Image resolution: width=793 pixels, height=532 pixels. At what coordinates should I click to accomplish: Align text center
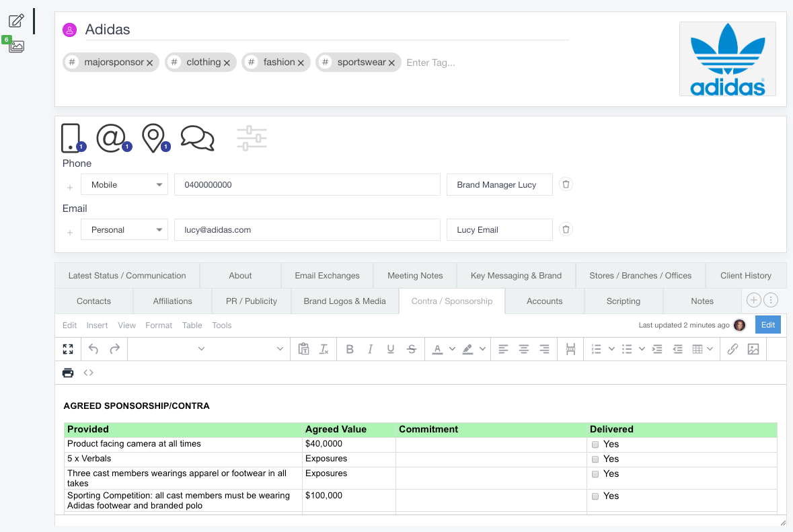click(x=524, y=349)
